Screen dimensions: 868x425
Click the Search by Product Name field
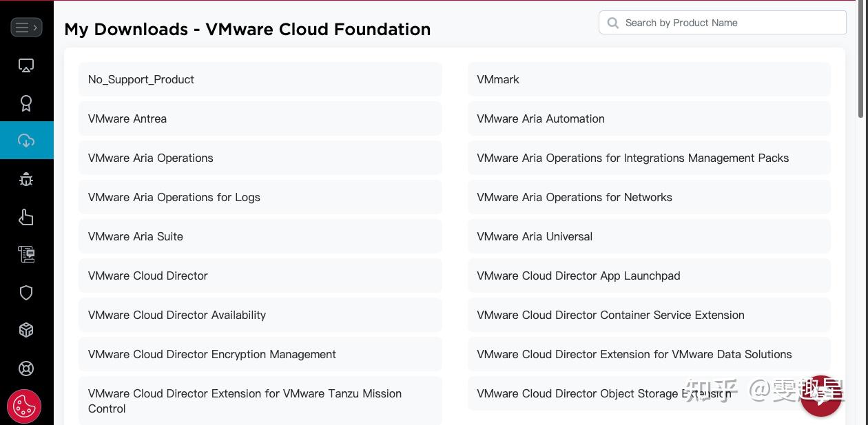722,23
